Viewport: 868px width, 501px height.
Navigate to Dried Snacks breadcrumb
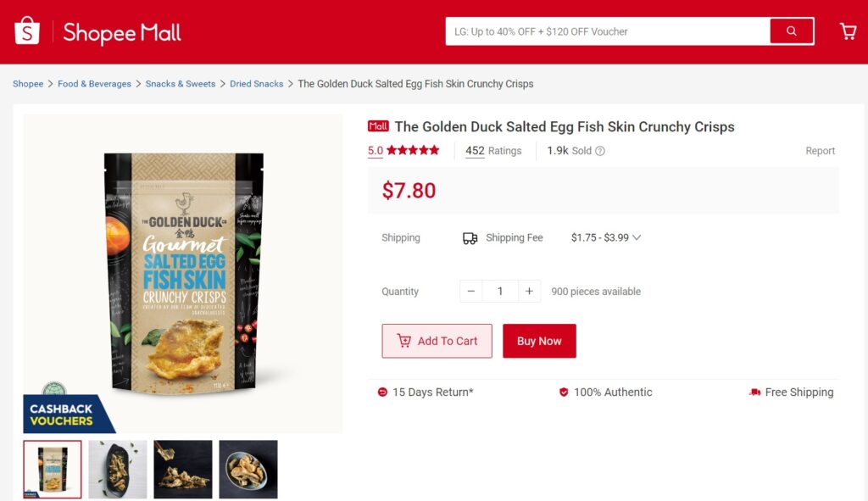[x=257, y=84]
